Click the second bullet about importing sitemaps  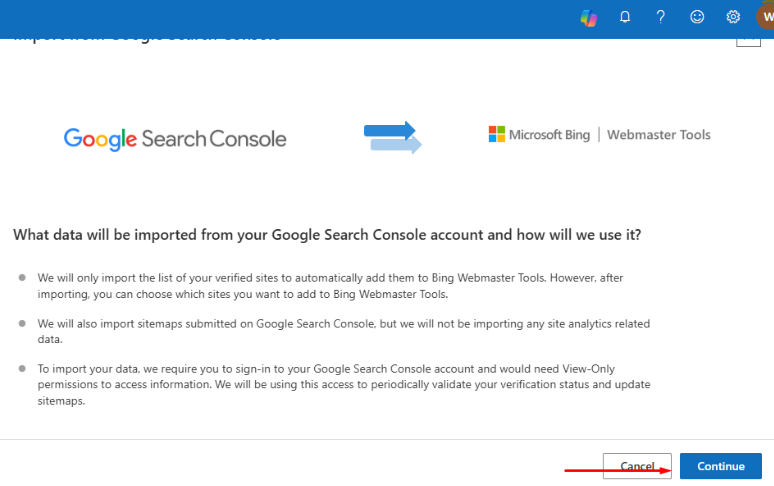pos(343,331)
